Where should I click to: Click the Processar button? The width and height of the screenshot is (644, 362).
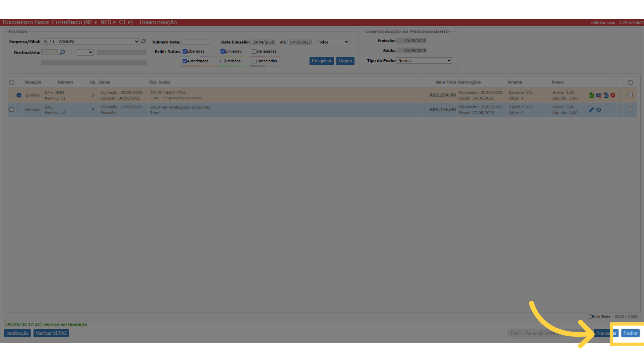tap(606, 333)
